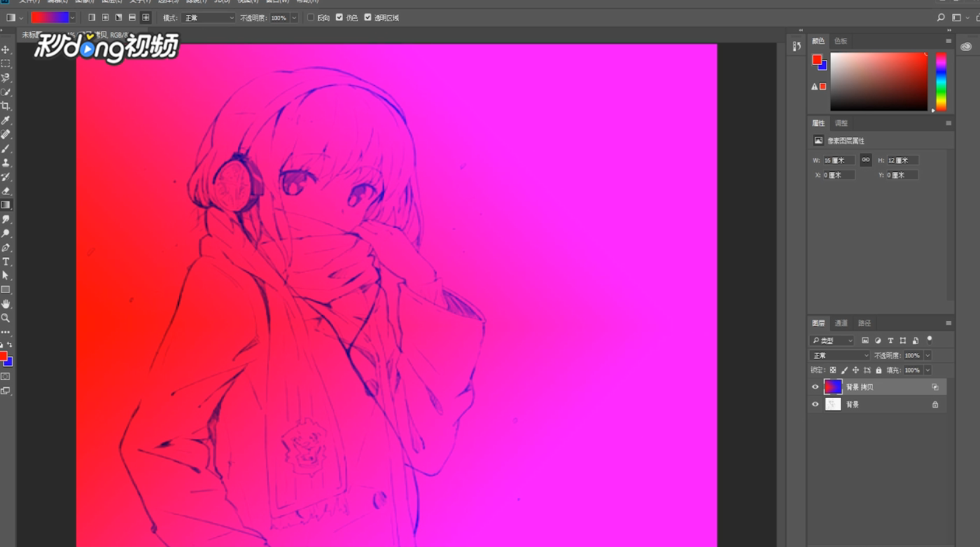
Task: Select the Clone Stamp tool
Action: 6,163
